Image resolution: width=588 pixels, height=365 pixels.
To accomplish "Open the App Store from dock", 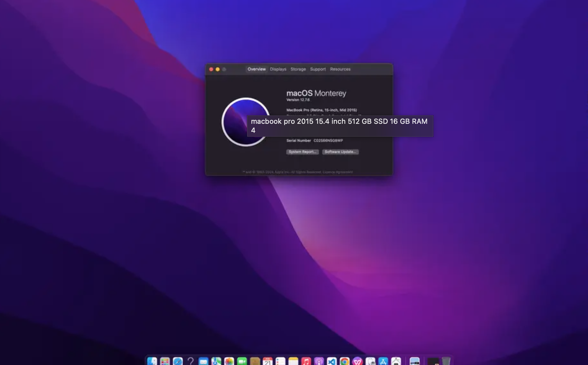I will (x=383, y=361).
